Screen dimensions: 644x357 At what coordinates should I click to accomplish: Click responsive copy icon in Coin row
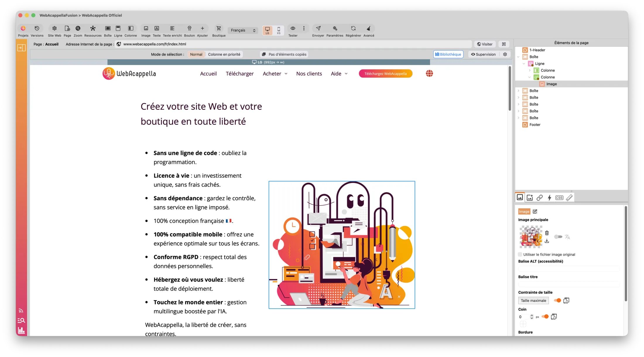[x=554, y=317]
